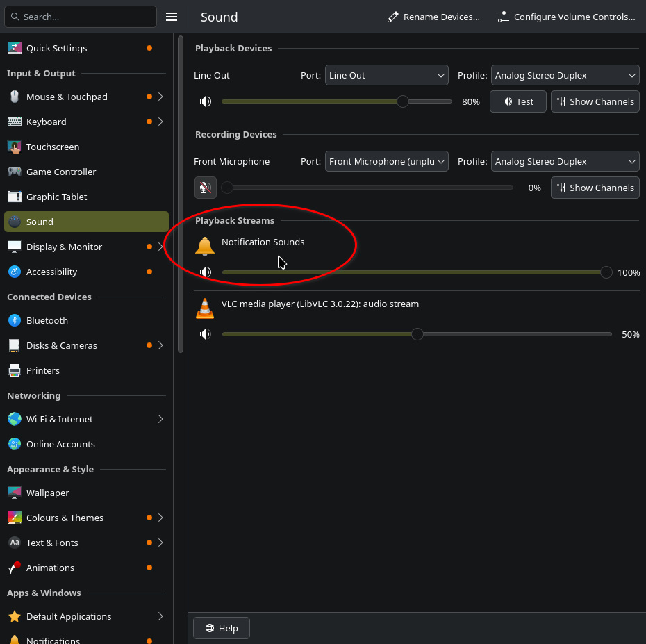Viewport: 646px width, 644px height.
Task: Click Rename Devices button
Action: (x=433, y=17)
